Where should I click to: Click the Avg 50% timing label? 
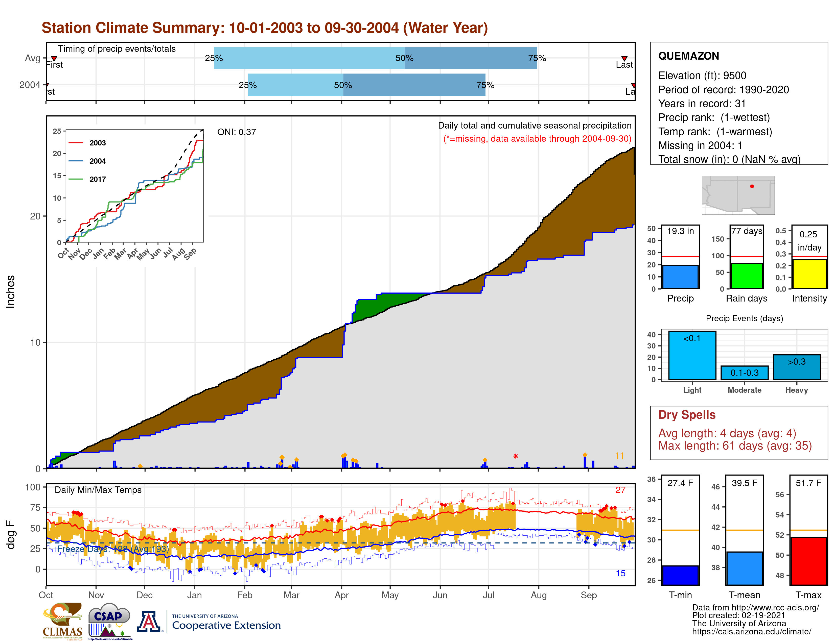pyautogui.click(x=404, y=58)
